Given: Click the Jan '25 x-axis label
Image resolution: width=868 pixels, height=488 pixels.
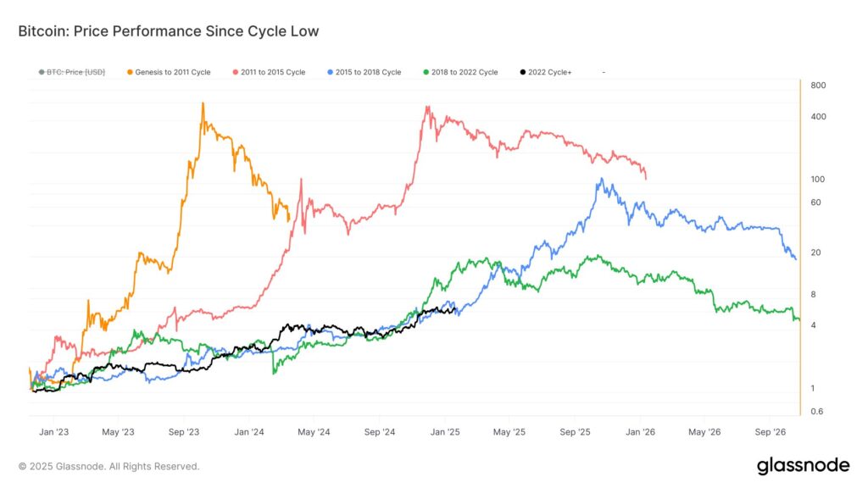Looking at the screenshot, I should pos(445,432).
